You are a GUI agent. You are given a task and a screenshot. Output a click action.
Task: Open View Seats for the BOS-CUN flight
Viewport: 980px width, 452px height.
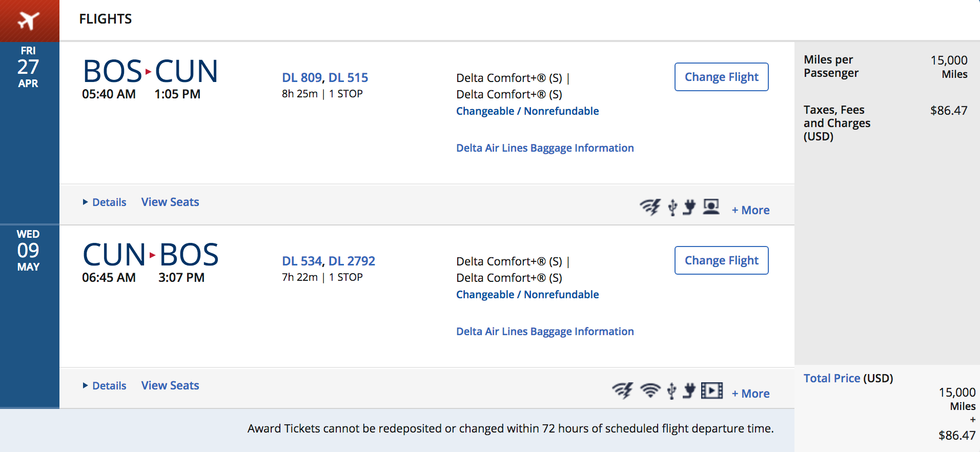(x=170, y=202)
